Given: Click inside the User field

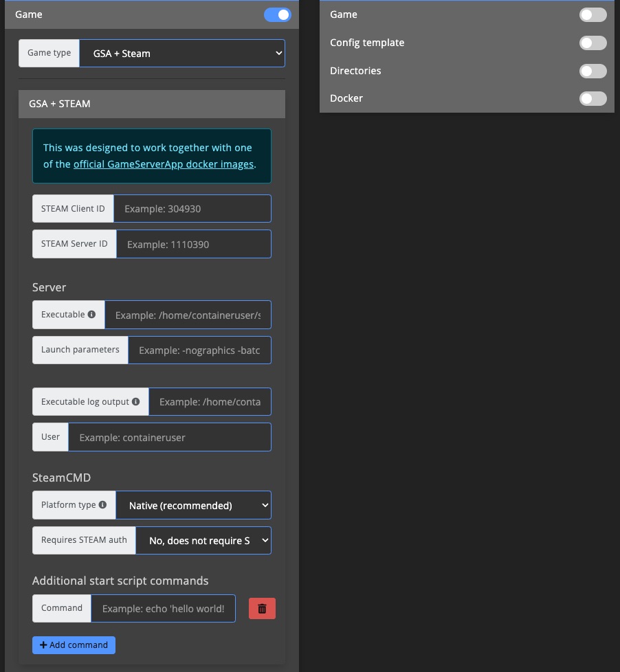Looking at the screenshot, I should click(169, 436).
